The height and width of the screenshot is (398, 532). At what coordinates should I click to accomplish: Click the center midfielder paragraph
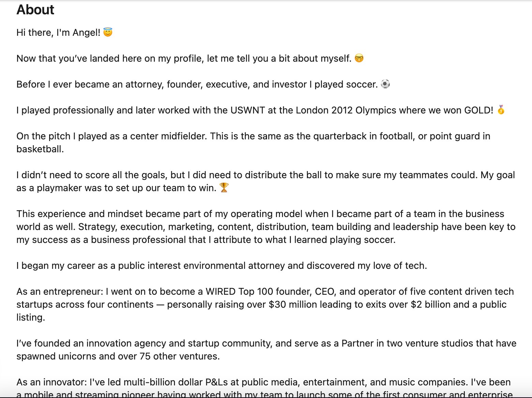pyautogui.click(x=253, y=136)
